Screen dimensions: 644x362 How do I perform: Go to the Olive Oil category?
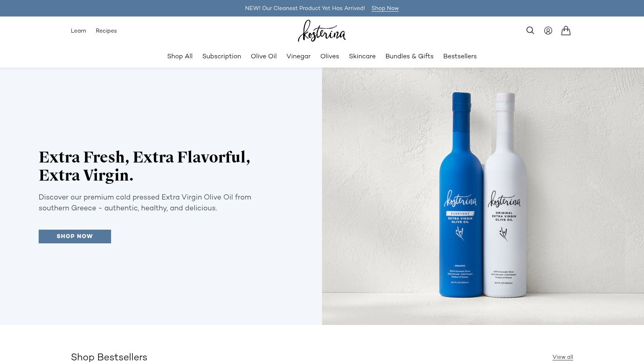coord(264,56)
